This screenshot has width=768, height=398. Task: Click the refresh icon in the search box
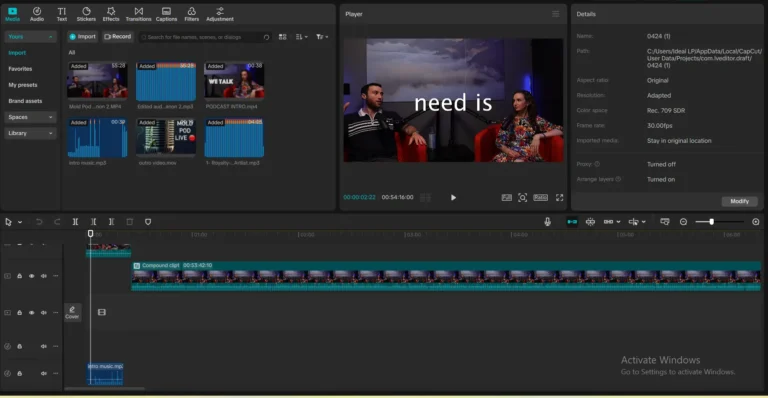[x=266, y=37]
